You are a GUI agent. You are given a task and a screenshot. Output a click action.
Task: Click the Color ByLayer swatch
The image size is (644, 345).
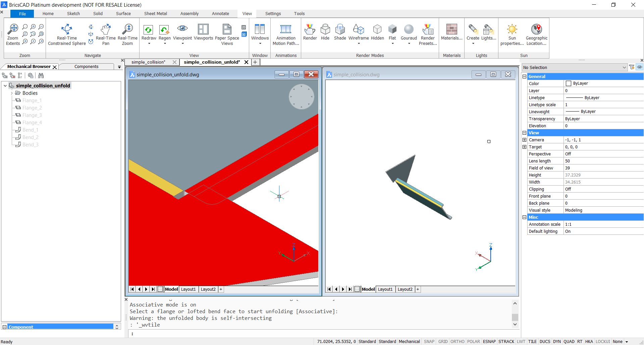[x=569, y=83]
